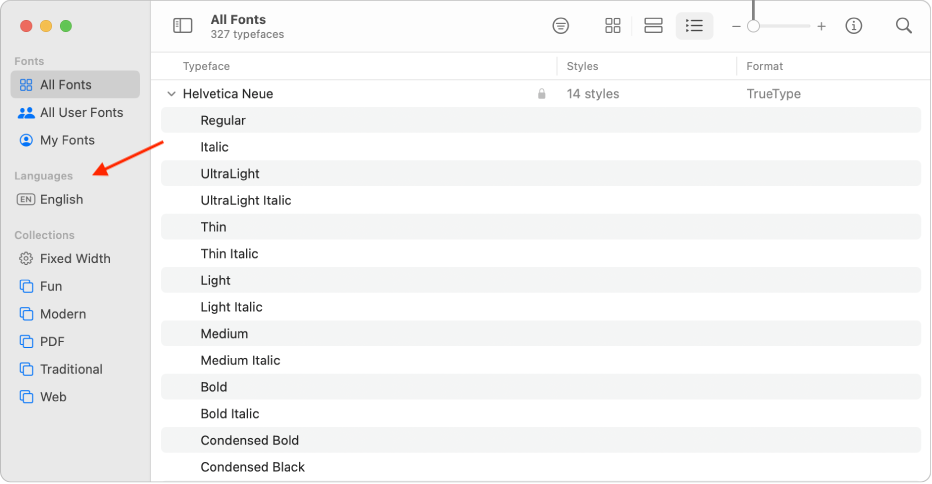This screenshot has height=484, width=932.
Task: Open the PDF collection label
Action: coord(52,341)
